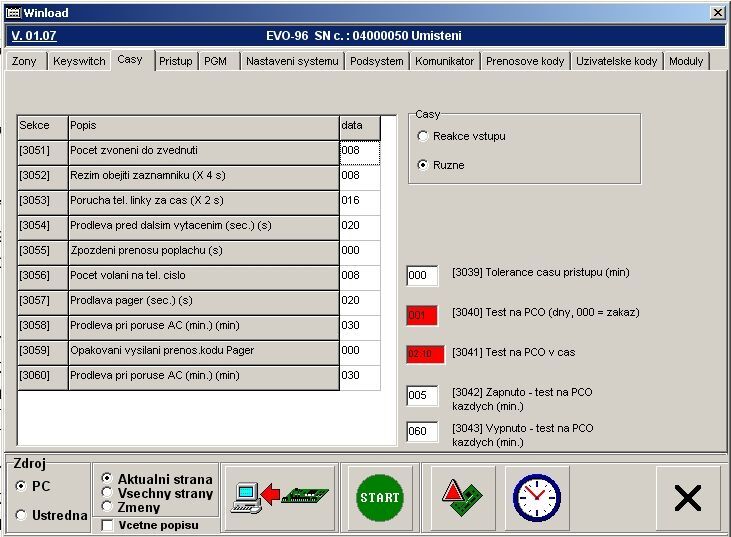Click Tolerance casu pristupu input field
Screen dimensions: 731x537
click(422, 276)
